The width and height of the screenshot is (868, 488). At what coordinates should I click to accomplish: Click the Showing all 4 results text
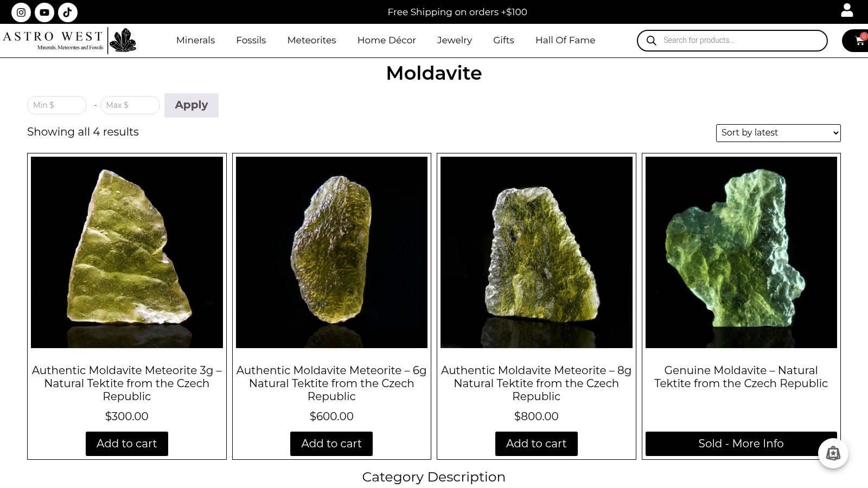[x=83, y=132]
